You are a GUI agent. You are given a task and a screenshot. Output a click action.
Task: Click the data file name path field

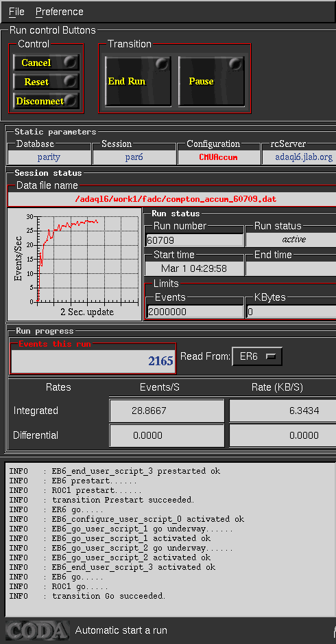(x=172, y=199)
